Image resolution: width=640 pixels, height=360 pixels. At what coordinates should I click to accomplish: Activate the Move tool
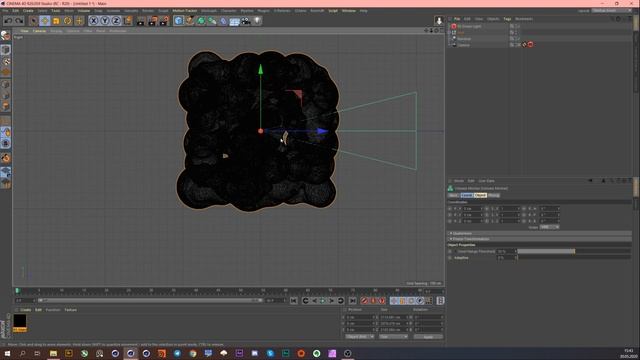44,20
